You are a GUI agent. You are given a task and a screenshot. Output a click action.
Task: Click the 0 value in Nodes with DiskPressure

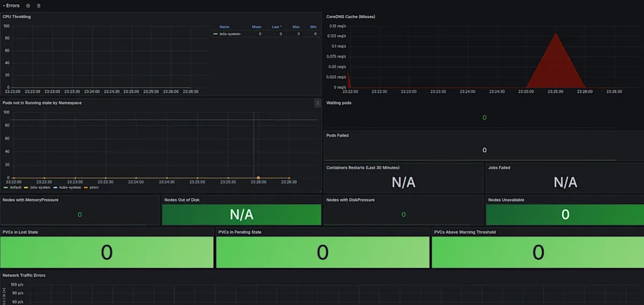[404, 215]
